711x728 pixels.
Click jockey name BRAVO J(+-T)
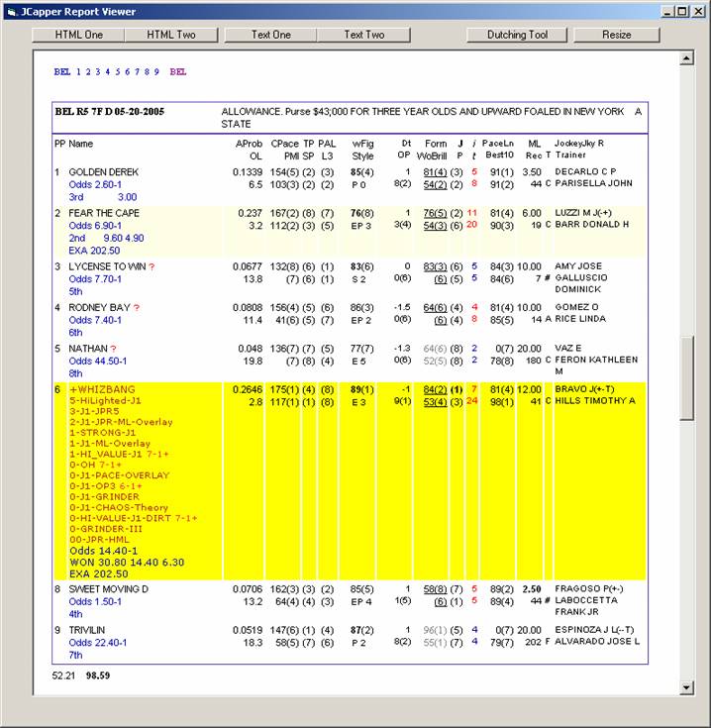point(584,389)
